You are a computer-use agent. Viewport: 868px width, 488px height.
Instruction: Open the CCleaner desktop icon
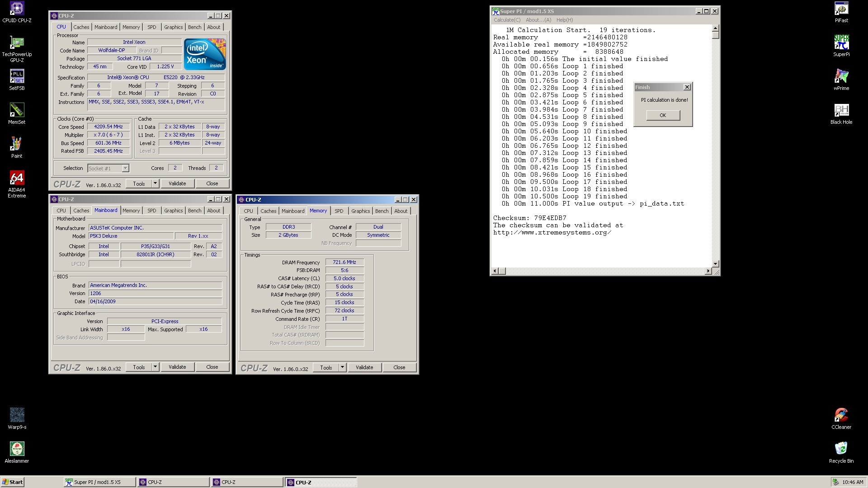(841, 419)
